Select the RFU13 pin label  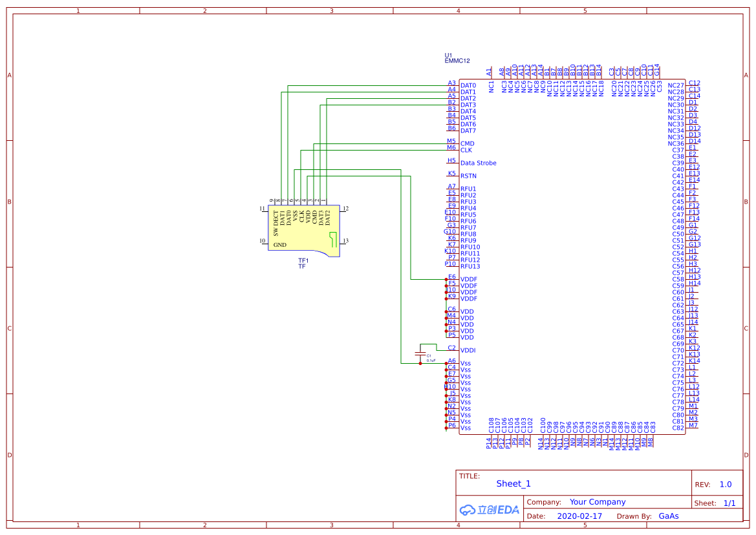(470, 266)
